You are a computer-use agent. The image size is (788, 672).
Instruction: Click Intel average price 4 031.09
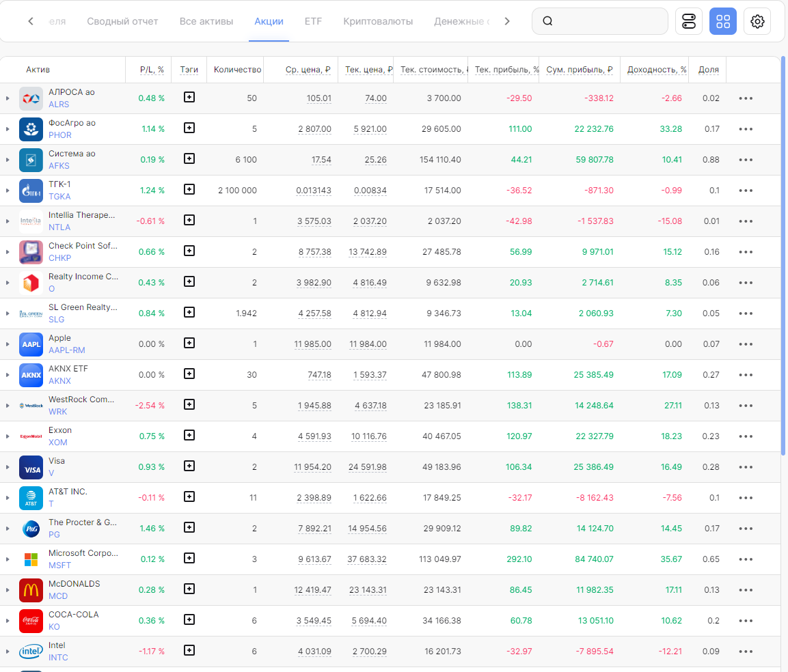click(x=314, y=652)
